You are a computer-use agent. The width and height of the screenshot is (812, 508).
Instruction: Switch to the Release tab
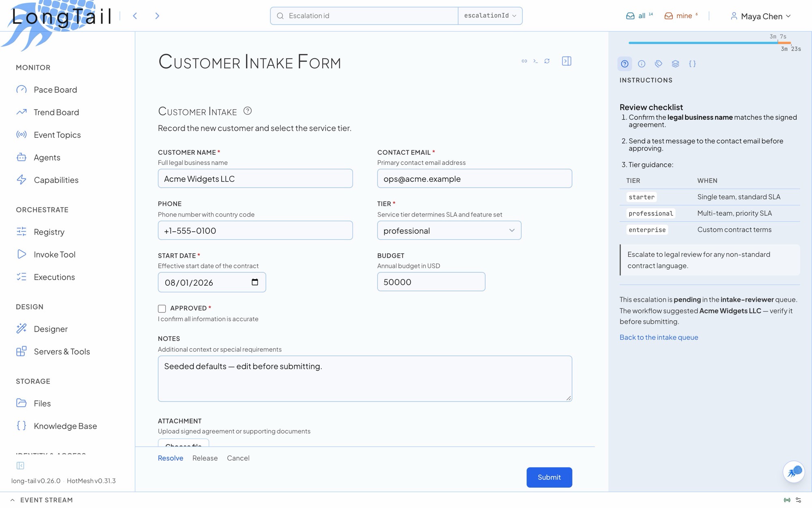click(205, 458)
